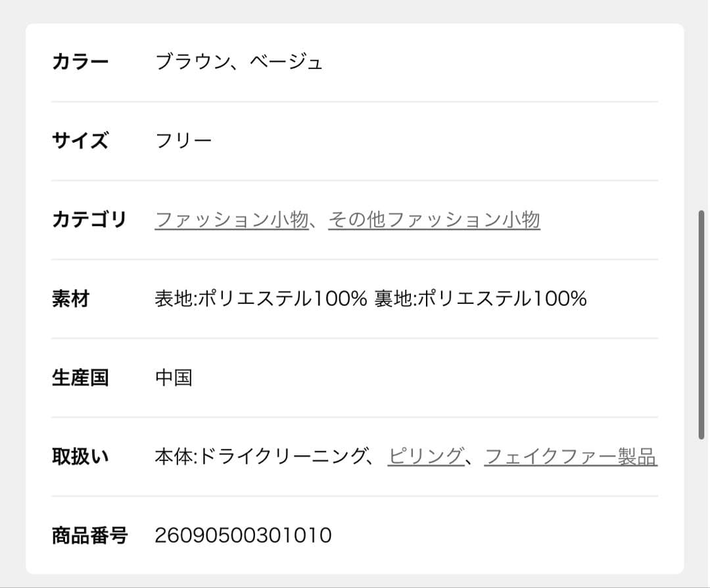Click the 表地:ポリエステル100% material text
This screenshot has height=588, width=710.
click(260, 299)
